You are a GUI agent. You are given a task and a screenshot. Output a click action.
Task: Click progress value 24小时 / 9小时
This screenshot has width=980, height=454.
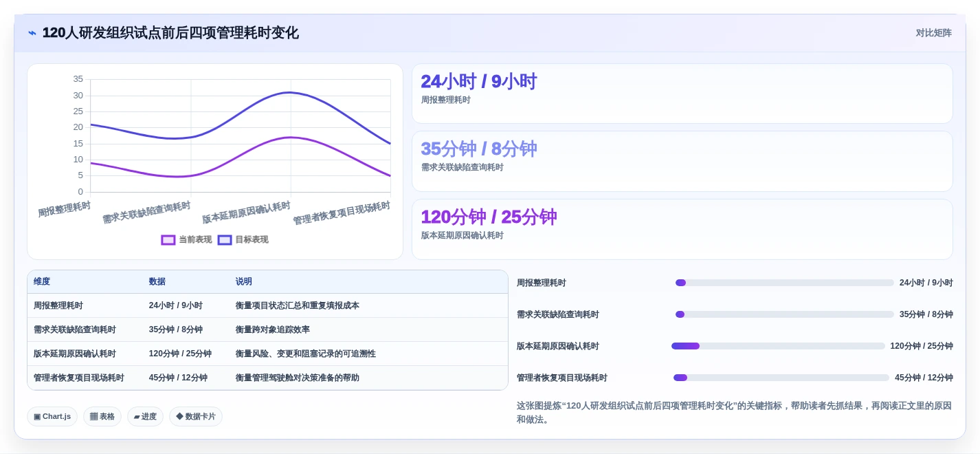[926, 283]
